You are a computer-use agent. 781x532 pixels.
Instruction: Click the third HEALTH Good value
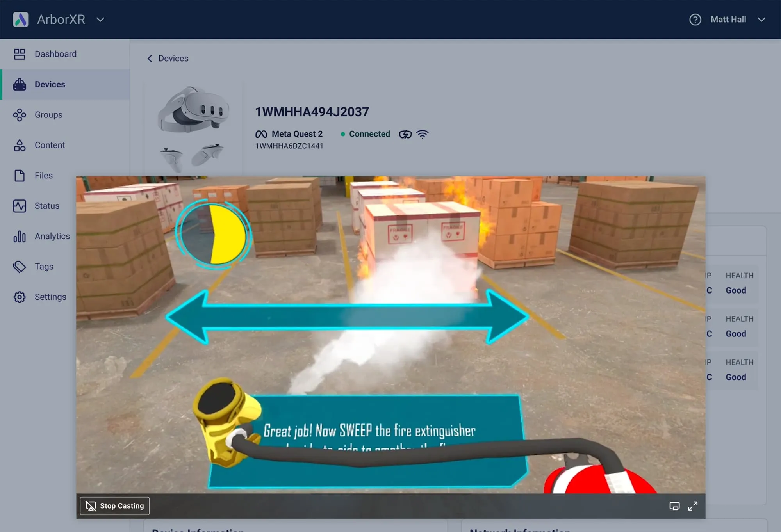pyautogui.click(x=736, y=377)
